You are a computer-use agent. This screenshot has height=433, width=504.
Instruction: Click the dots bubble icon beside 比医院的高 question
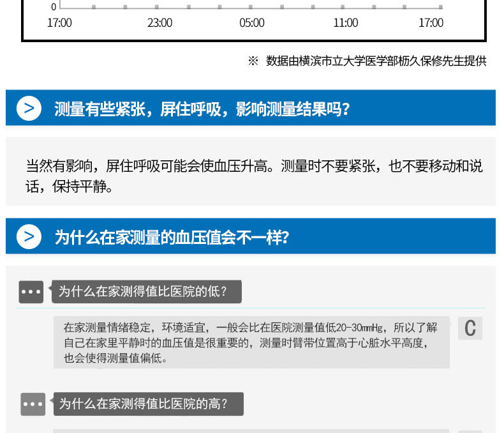click(x=33, y=404)
